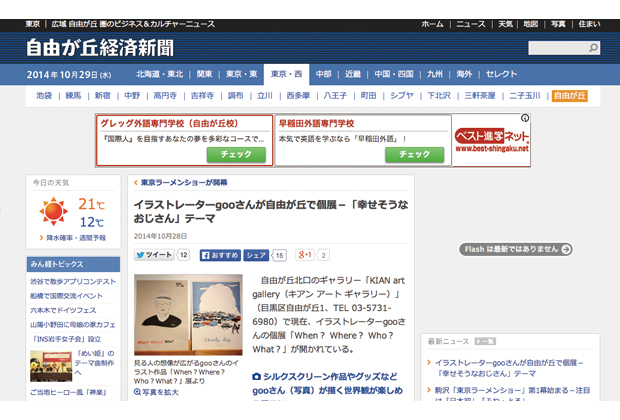Open ホーム in top navigation

[432, 24]
